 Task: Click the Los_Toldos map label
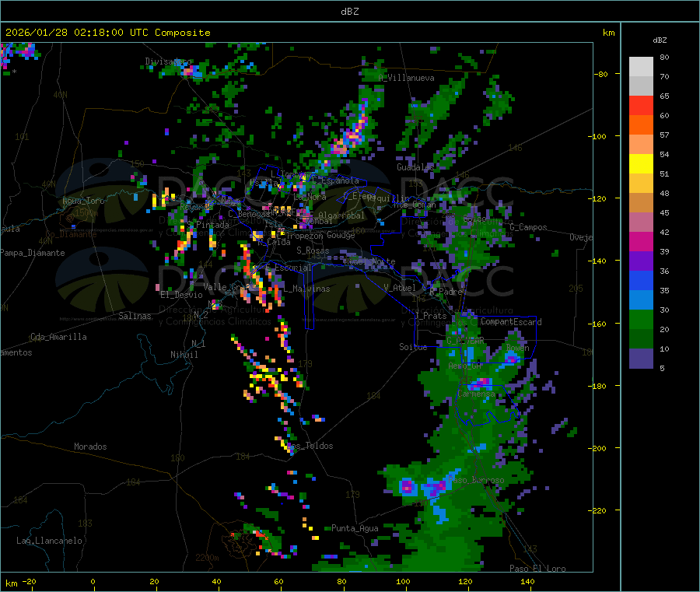(x=310, y=446)
